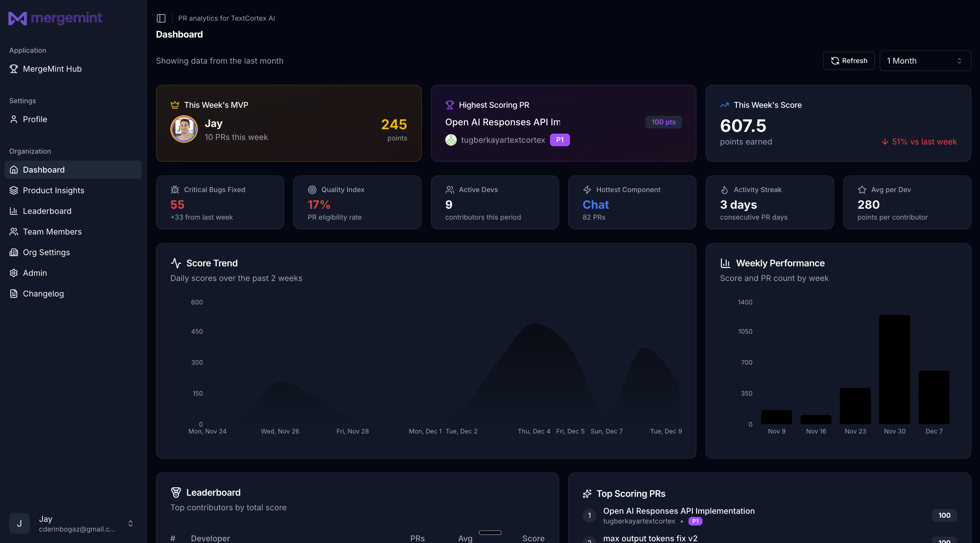Open the 1 Month period dropdown
Screen dimensions: 980x543
[924, 61]
